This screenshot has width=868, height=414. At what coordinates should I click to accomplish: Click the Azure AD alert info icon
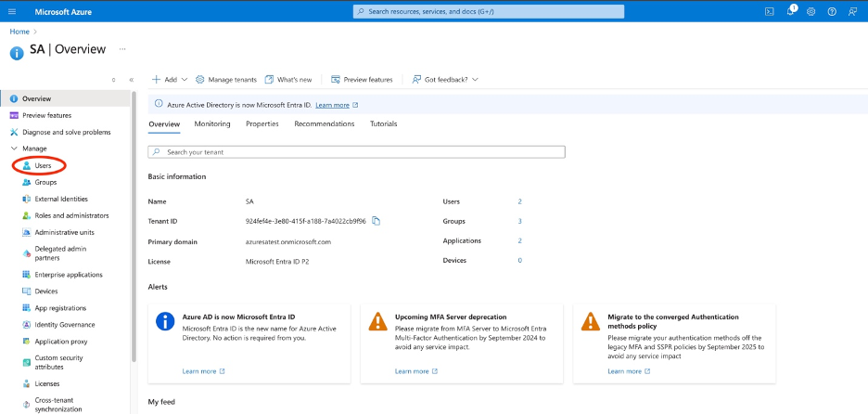pyautogui.click(x=165, y=321)
